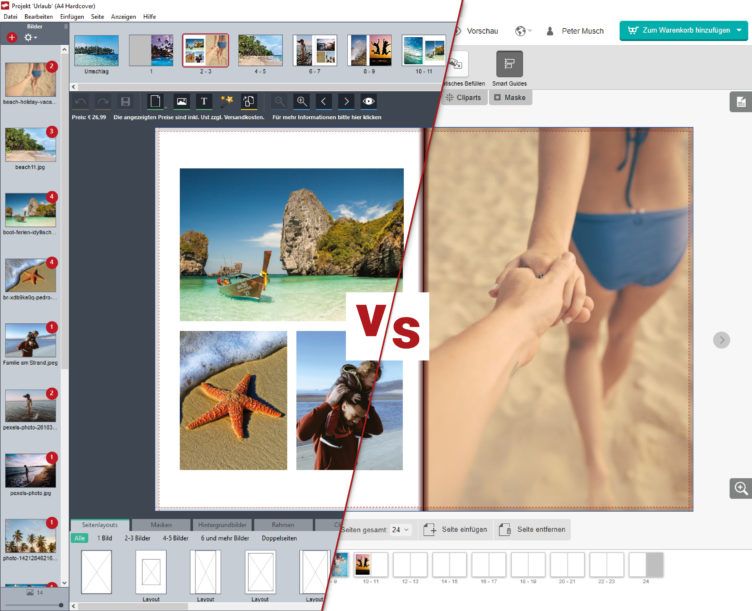Viewport: 752px width, 611px height.
Task: Open the Einfügen menu
Action: [72, 17]
